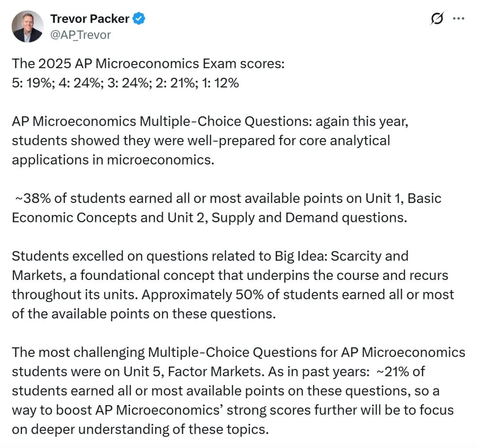
Task: Select the score distribution line starting with 5: 19%
Action: pyautogui.click(x=125, y=83)
